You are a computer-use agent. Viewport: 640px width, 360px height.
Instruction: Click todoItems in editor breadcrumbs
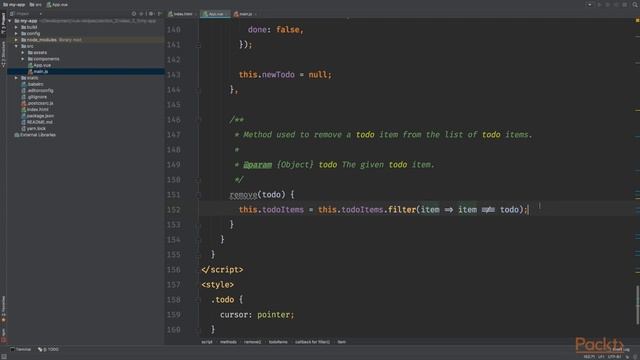click(278, 342)
